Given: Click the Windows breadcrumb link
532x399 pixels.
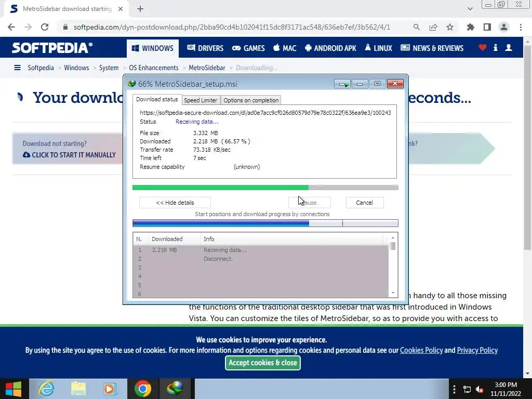Looking at the screenshot, I should (76, 68).
